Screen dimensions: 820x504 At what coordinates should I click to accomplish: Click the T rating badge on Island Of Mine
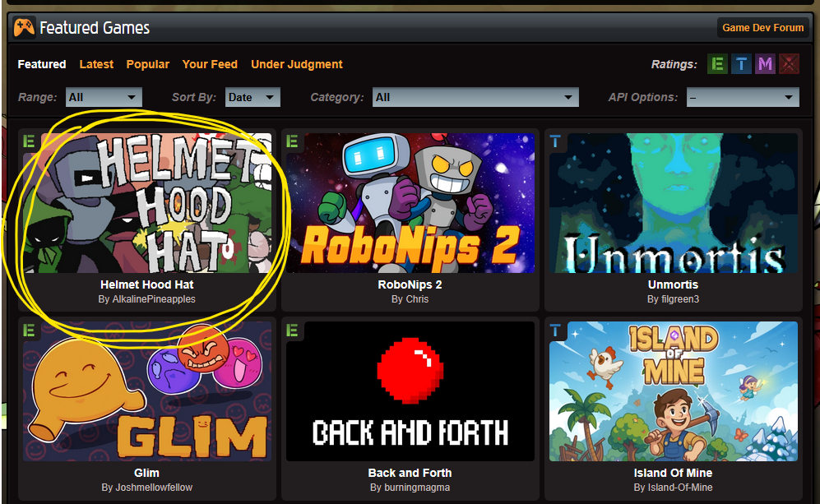[x=555, y=330]
